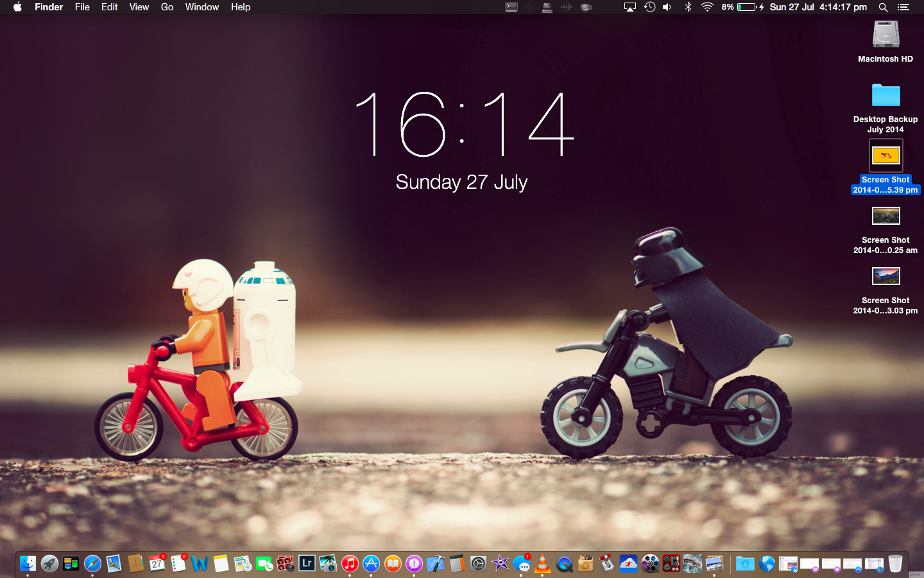Open iBooks orange book icon

pyautogui.click(x=393, y=564)
